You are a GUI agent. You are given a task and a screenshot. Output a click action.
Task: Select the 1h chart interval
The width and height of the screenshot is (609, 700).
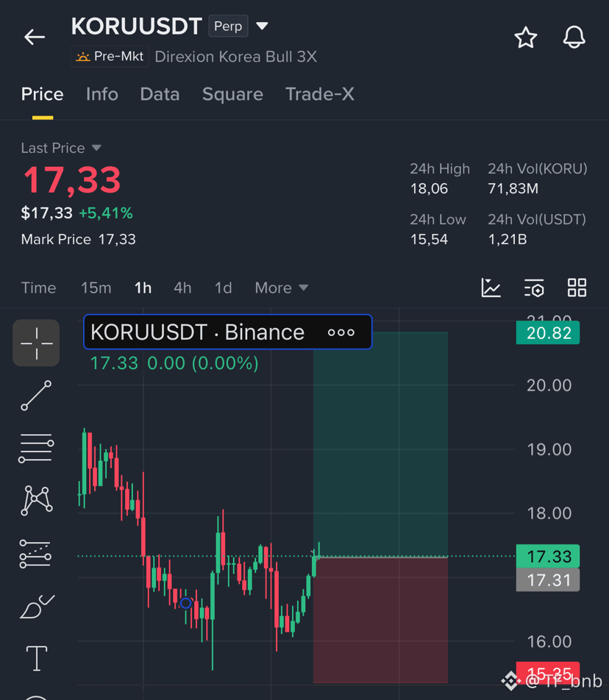(x=143, y=288)
